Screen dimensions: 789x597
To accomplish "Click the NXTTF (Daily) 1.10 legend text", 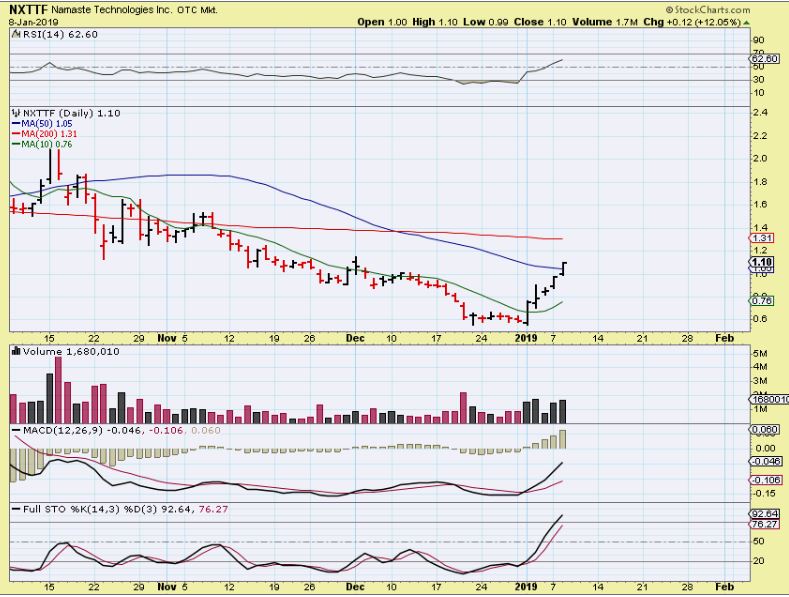I will [71, 113].
